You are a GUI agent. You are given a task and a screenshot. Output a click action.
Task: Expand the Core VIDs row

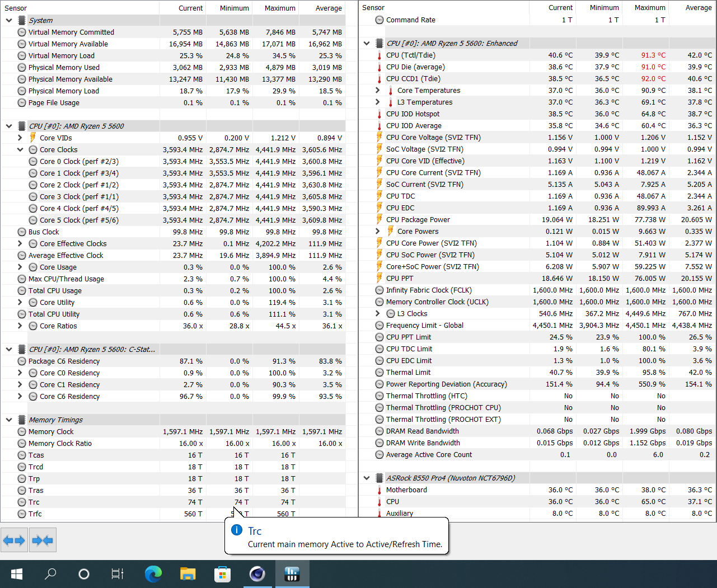pos(20,138)
